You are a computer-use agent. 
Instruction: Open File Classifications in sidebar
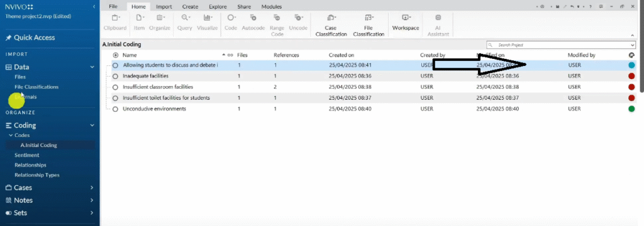36,87
